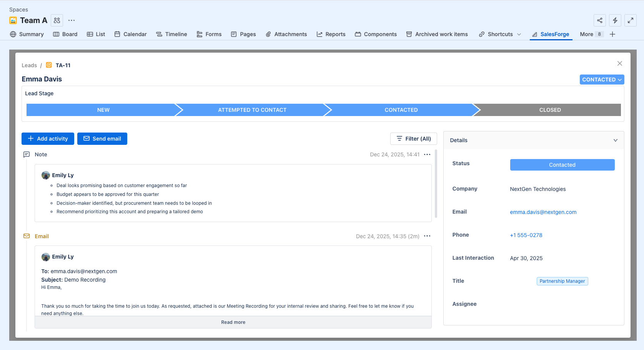This screenshot has height=350, width=644.
Task: Open the Team A more actions ellipsis
Action: (72, 20)
